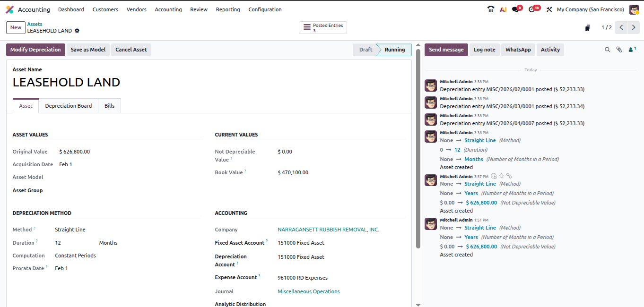Open gear actions menu beside LEASEHOLD LAND
This screenshot has height=307, width=644.
tap(77, 31)
